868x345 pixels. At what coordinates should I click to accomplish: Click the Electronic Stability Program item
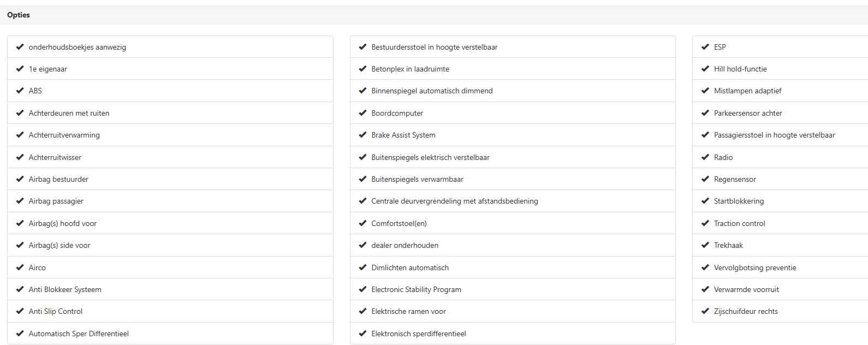pyautogui.click(x=513, y=289)
